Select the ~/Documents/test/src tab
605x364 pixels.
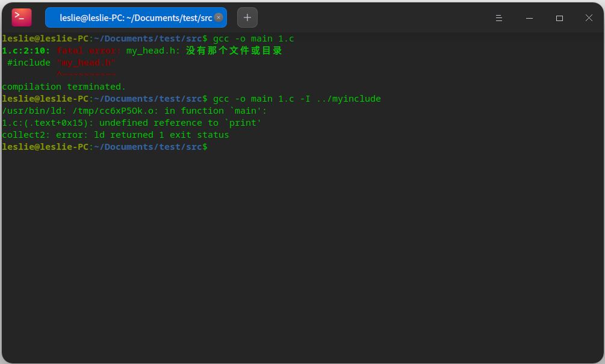pos(132,17)
